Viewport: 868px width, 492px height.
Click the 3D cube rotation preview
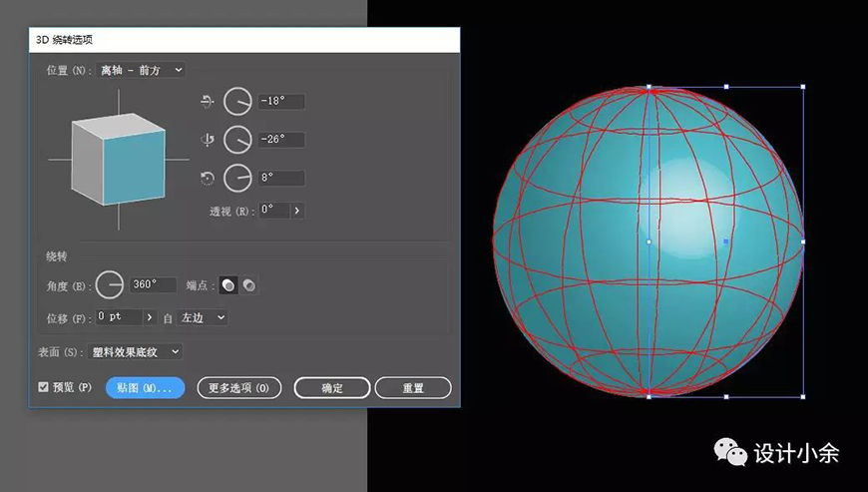(119, 160)
